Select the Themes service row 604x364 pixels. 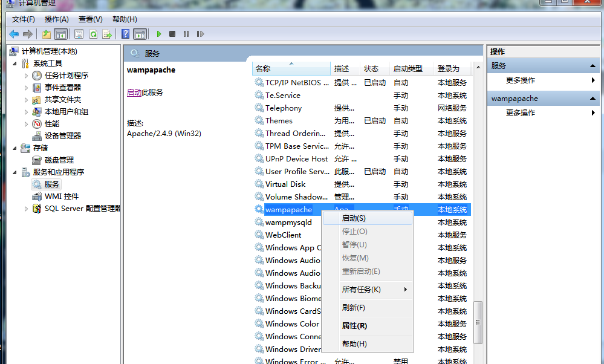point(362,120)
